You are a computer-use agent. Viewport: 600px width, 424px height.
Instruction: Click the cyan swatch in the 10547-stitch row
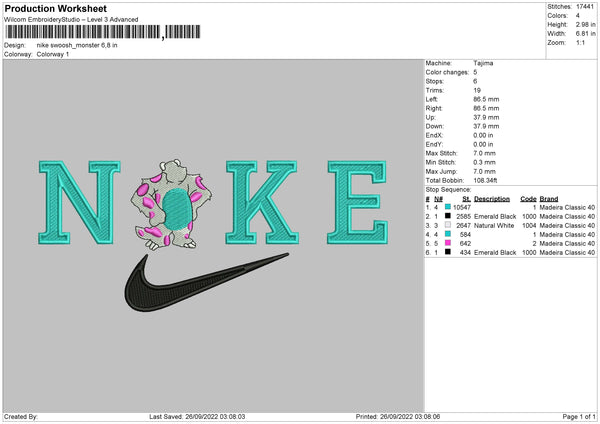[448, 207]
